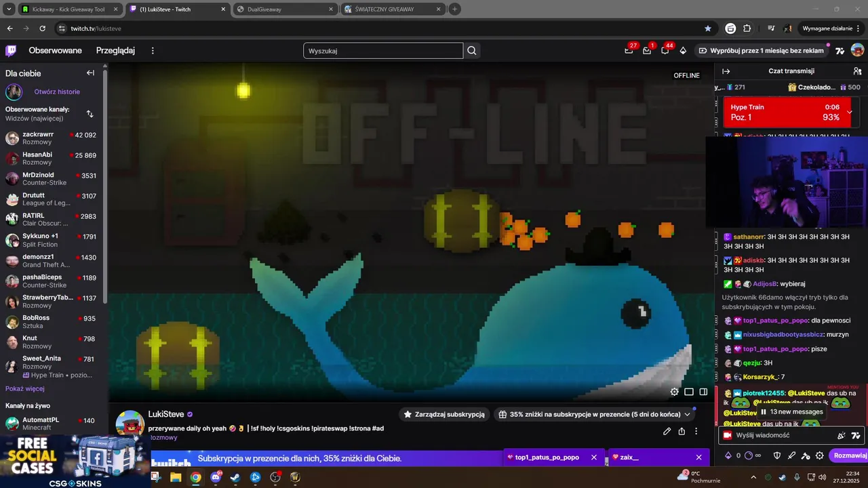Open the chat community users icon
The height and width of the screenshot is (488, 868).
click(x=857, y=71)
